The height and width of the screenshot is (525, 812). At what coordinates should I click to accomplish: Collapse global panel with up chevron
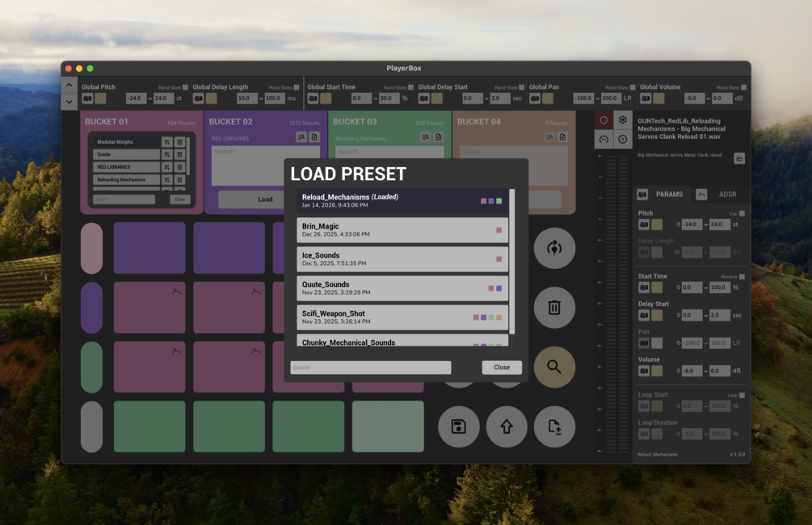point(69,85)
